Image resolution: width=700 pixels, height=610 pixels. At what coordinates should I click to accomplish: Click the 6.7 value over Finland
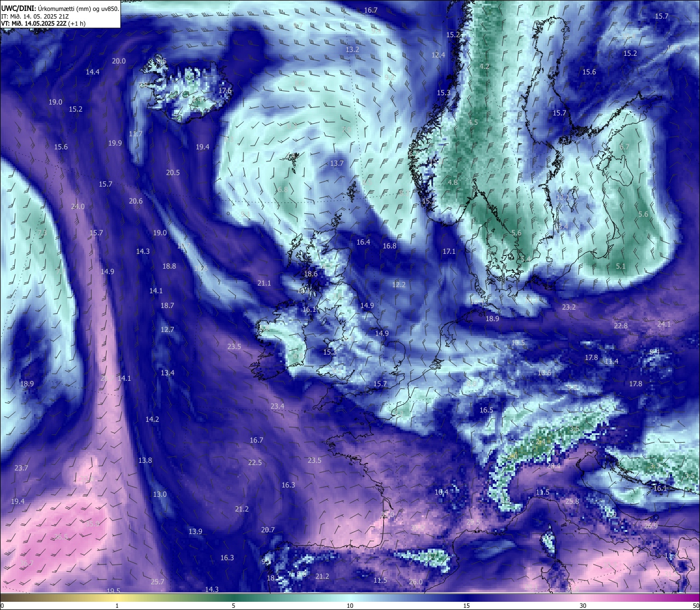[x=625, y=147]
